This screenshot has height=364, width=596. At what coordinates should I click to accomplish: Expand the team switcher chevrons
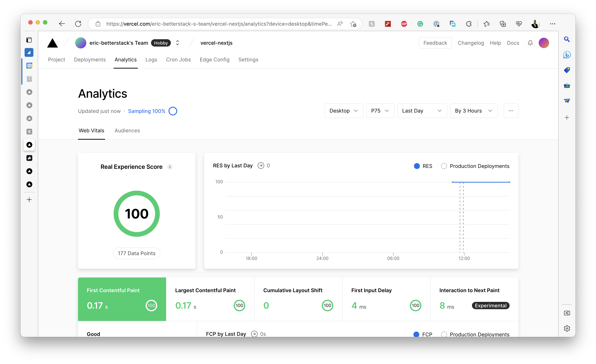177,43
